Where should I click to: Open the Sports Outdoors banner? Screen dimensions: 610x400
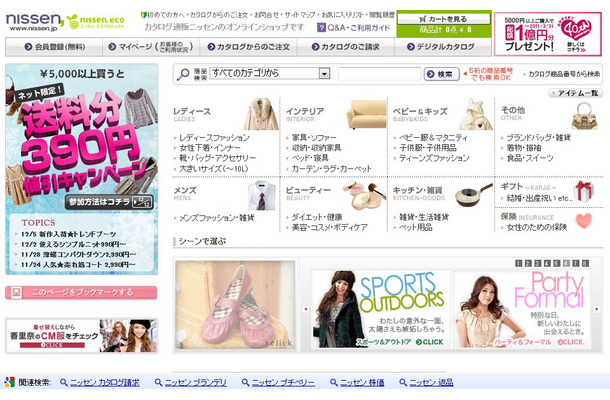[380, 309]
